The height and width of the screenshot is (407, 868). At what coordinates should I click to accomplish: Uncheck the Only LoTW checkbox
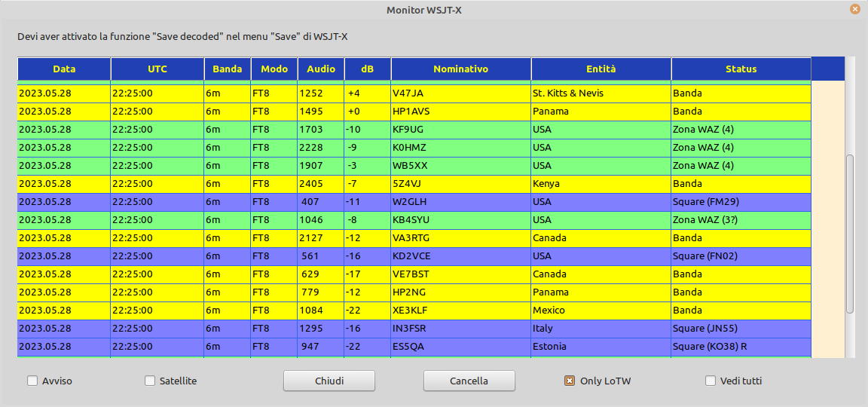569,381
